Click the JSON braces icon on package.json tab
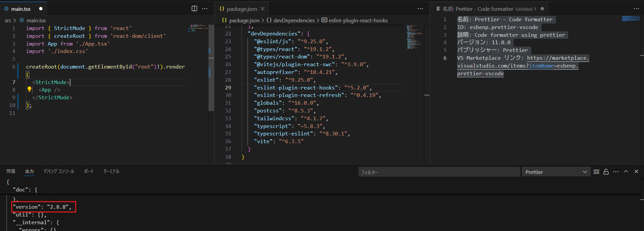This screenshot has width=644, height=231. coord(222,9)
